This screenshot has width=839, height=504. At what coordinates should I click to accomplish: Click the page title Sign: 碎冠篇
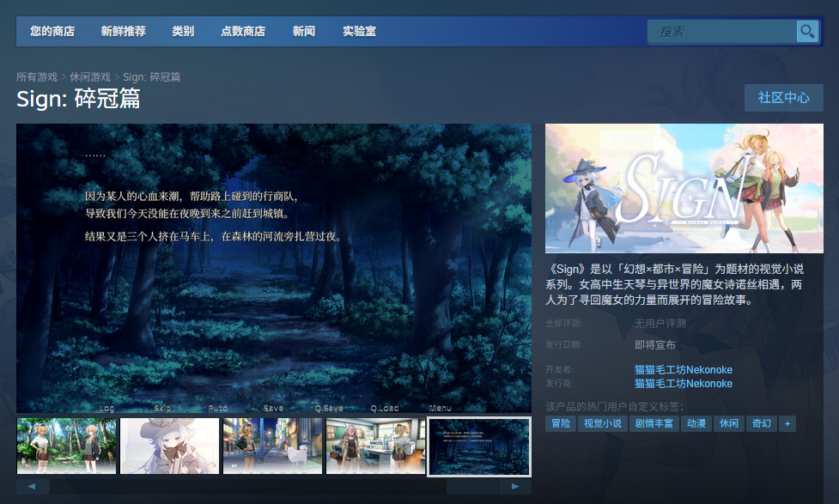(78, 99)
